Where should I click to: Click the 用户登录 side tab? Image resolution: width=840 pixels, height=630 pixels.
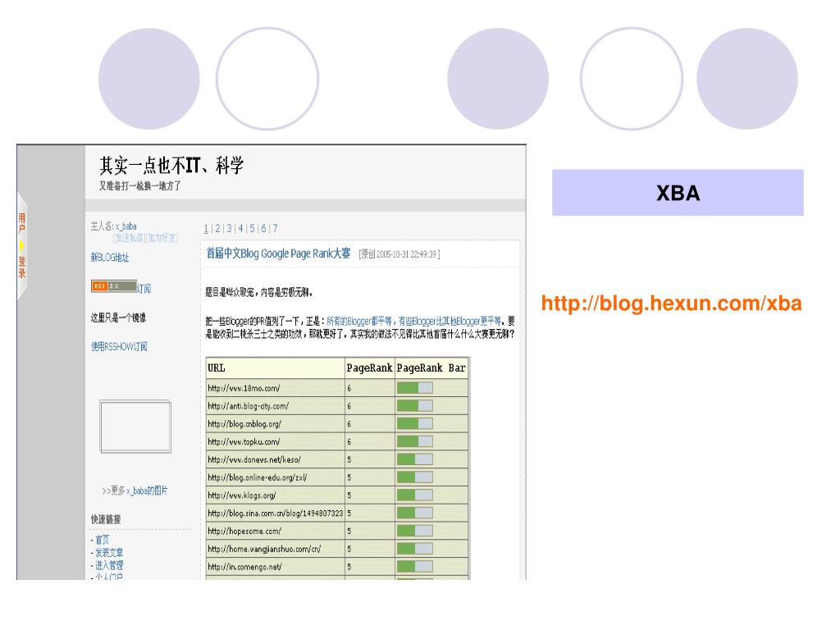tap(21, 246)
